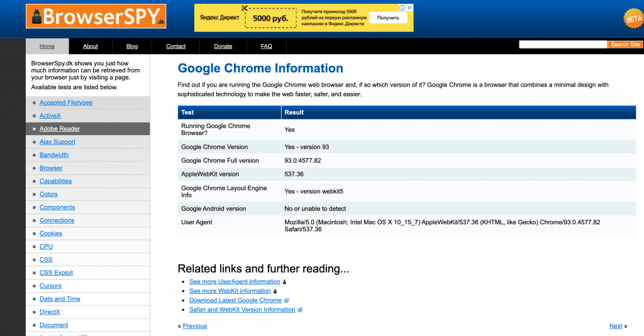The height and width of the screenshot is (336, 644).
Task: Click the Related links and further reading heading
Action: [x=264, y=269]
